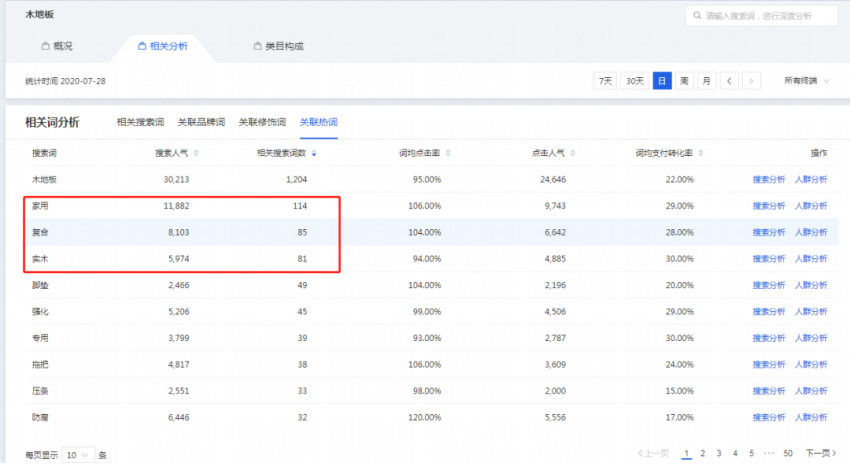Sort by 词均点击率 column arrows
This screenshot has height=464, width=851.
tap(448, 153)
